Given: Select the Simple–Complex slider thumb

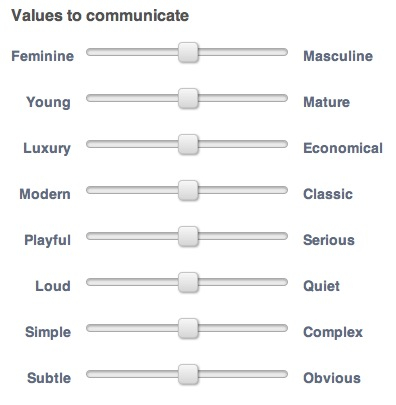Looking at the screenshot, I should click(188, 328).
